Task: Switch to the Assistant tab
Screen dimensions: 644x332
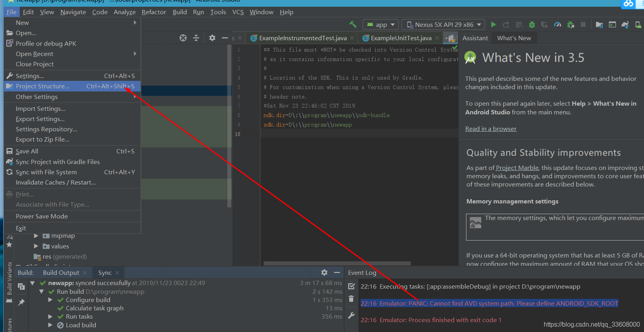Action: click(x=475, y=38)
